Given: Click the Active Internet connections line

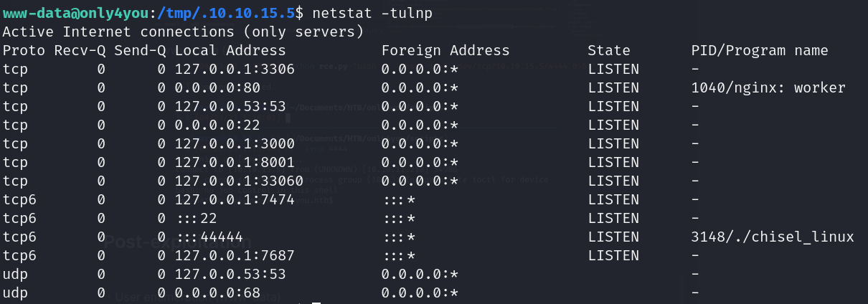Looking at the screenshot, I should (x=183, y=32).
